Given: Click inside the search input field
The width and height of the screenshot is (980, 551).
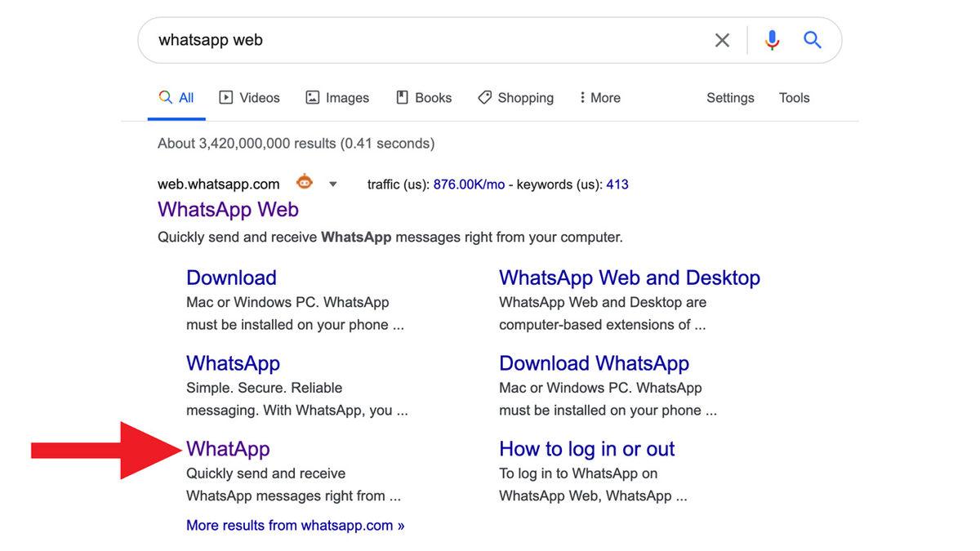Looking at the screenshot, I should click(408, 39).
